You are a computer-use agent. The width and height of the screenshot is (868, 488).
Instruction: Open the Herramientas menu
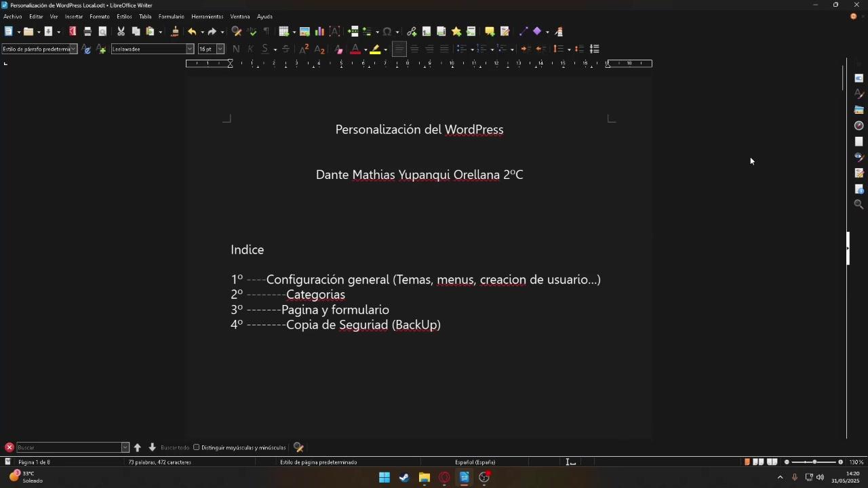tap(208, 16)
